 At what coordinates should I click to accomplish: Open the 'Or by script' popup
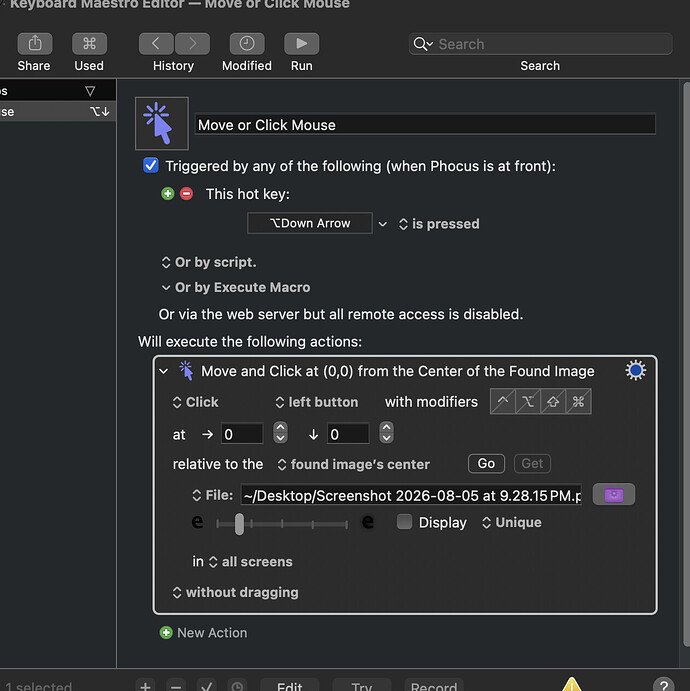[209, 262]
